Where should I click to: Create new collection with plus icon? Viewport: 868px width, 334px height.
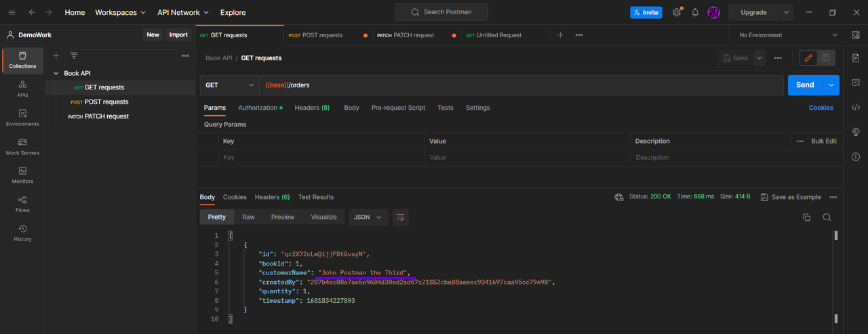(56, 56)
